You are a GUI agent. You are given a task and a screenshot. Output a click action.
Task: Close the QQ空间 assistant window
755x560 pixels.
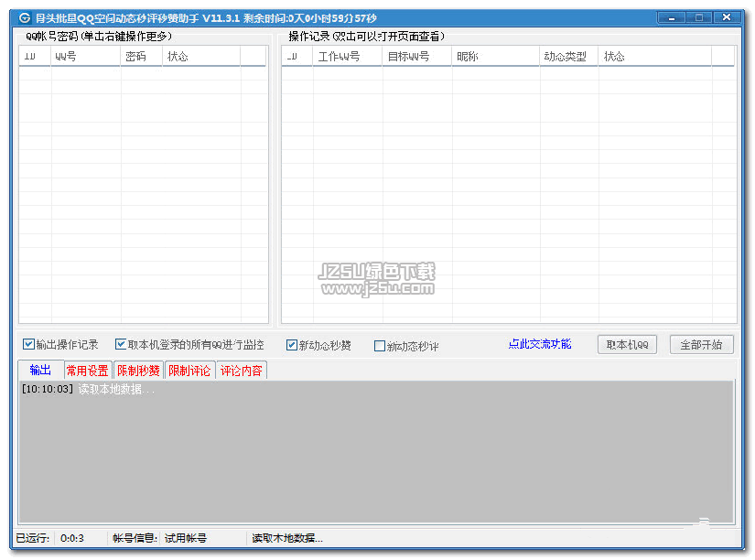[x=726, y=17]
